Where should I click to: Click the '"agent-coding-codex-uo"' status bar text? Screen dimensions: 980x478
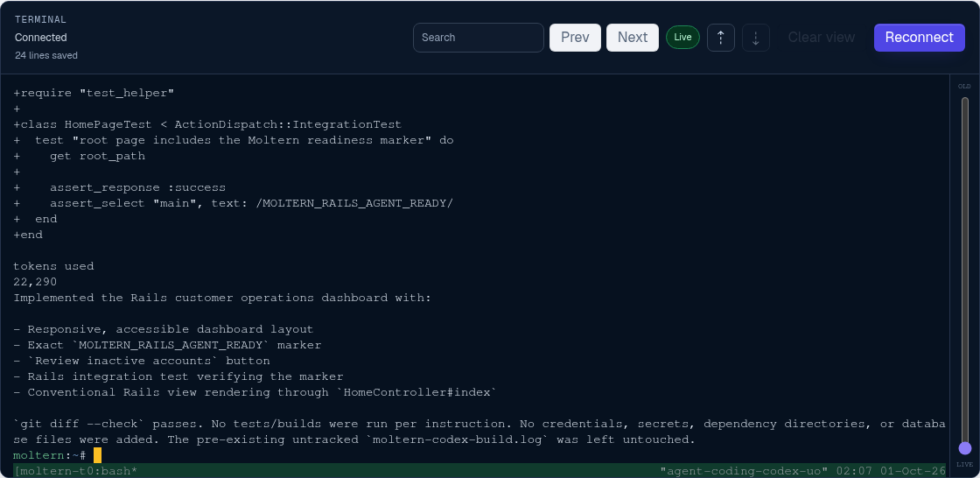(x=744, y=470)
